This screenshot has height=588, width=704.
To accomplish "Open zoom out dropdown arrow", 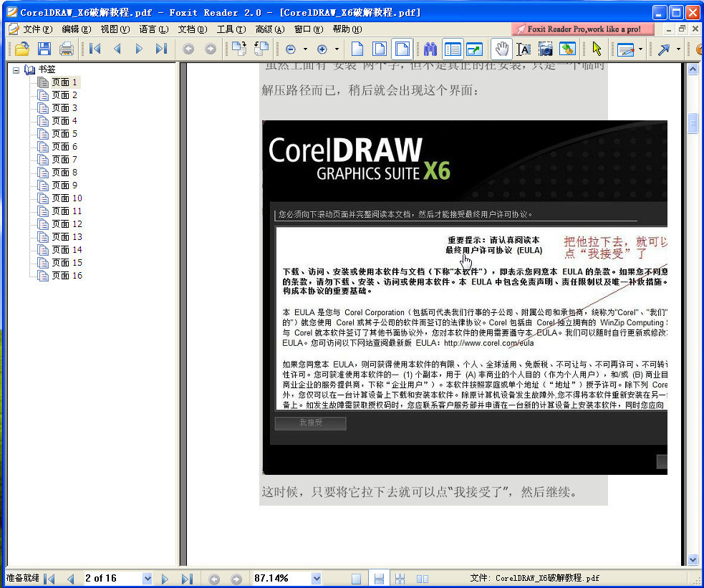I will (305, 49).
